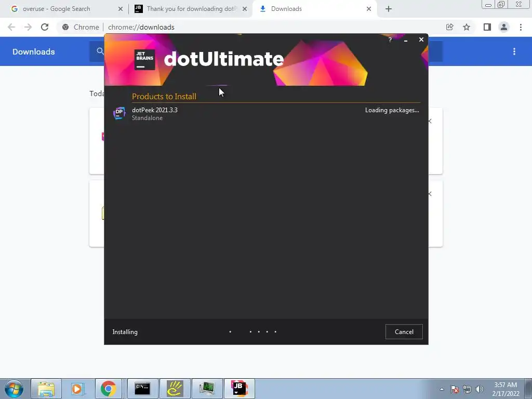Minimize the Chrome window
This screenshot has width=532, height=399.
(488, 4)
